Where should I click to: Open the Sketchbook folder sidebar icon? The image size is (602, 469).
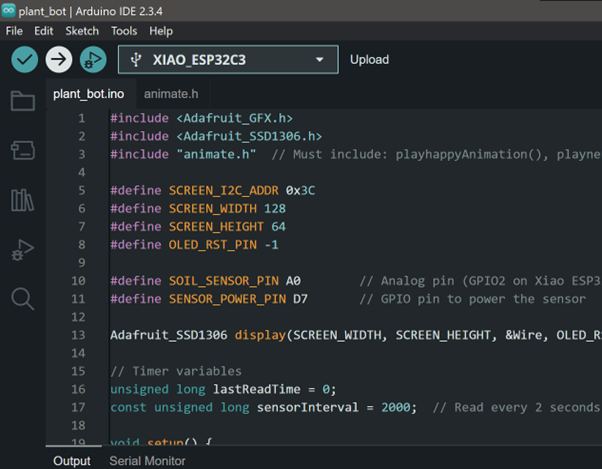tap(23, 101)
